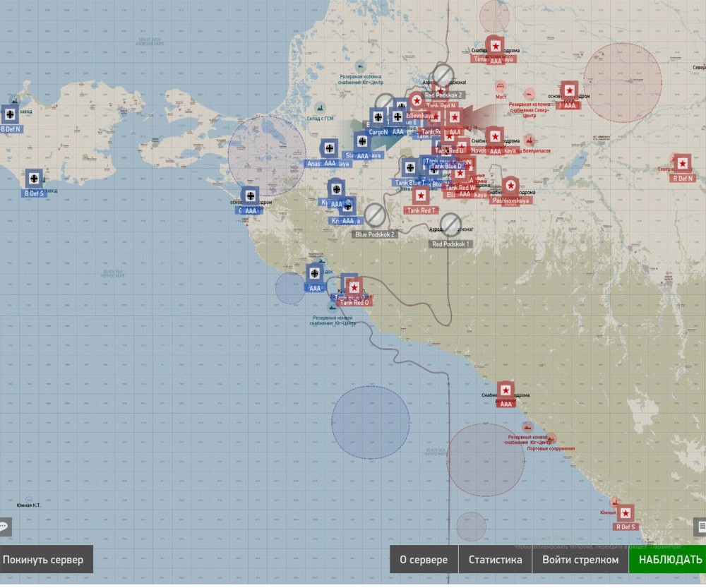Select the blue main airfield on Taman coast

pyautogui.click(x=251, y=196)
